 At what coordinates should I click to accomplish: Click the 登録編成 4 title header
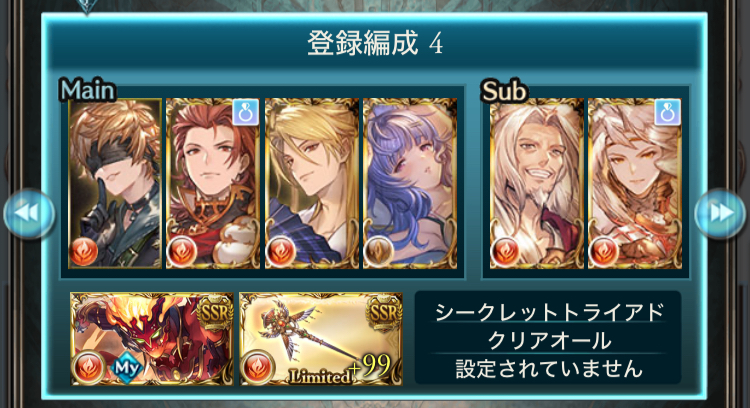[x=375, y=43]
